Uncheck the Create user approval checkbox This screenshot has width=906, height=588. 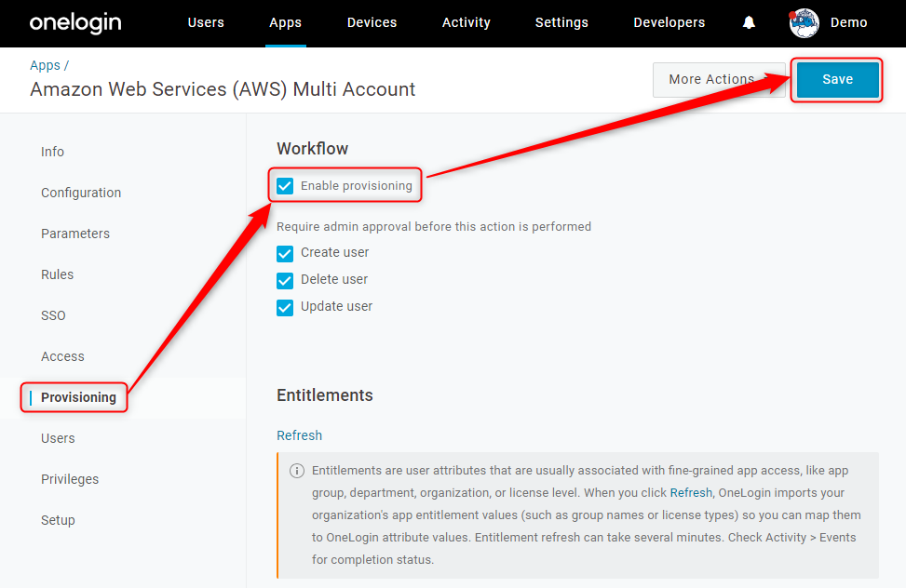285,254
